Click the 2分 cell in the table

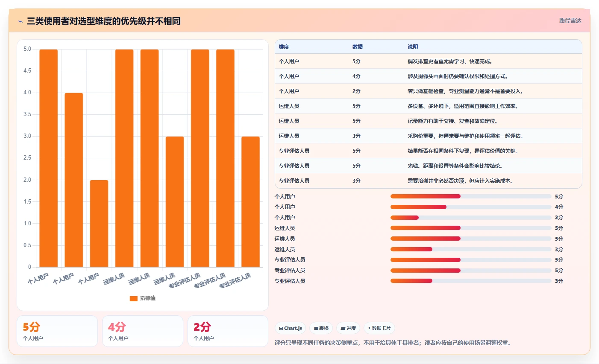pos(356,91)
